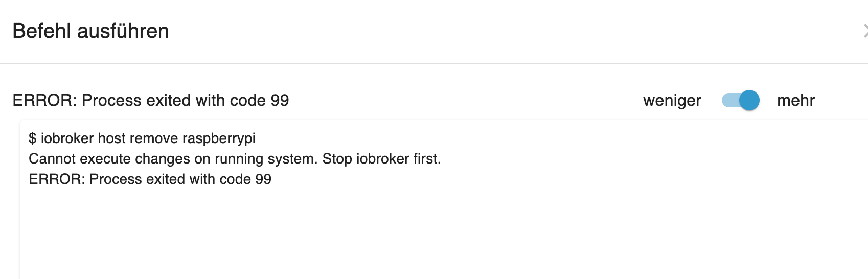This screenshot has height=279, width=868.
Task: Toggle the weniger/mehr output switch
Action: (x=740, y=100)
